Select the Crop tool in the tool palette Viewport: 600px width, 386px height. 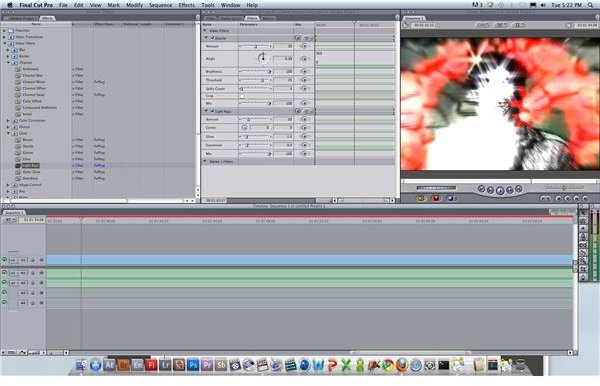point(583,269)
